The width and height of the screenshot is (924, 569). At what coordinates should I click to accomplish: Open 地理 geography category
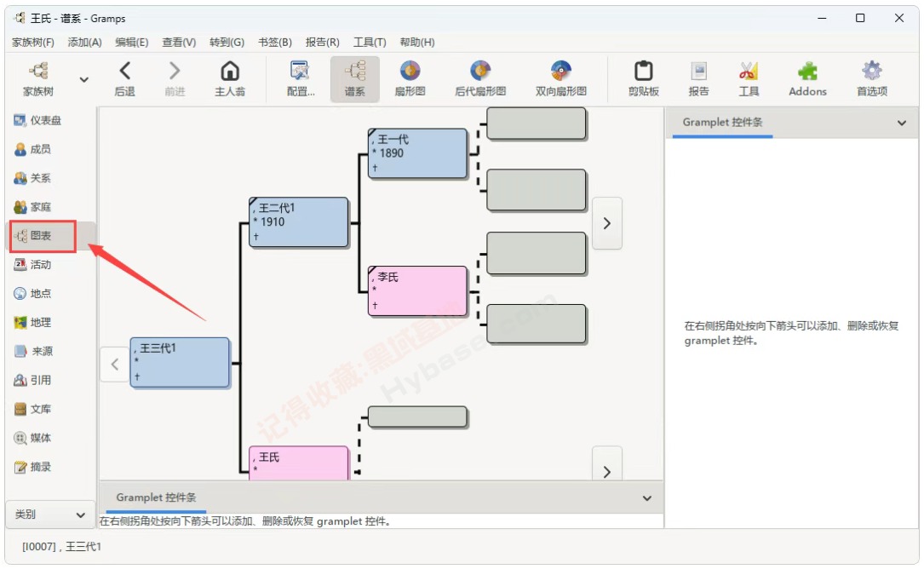(x=33, y=323)
